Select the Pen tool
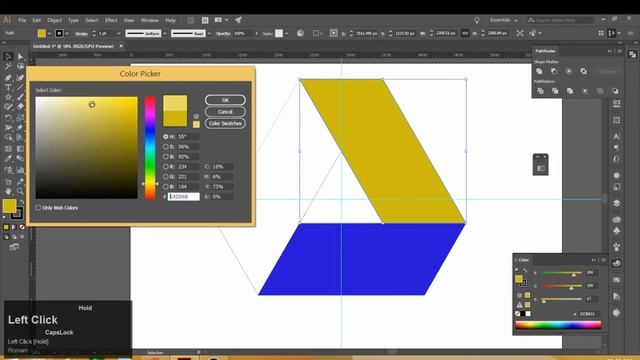 click(8, 77)
